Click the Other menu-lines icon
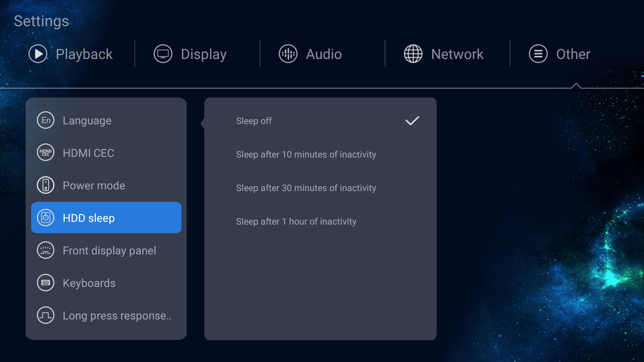This screenshot has height=362, width=644. [538, 54]
